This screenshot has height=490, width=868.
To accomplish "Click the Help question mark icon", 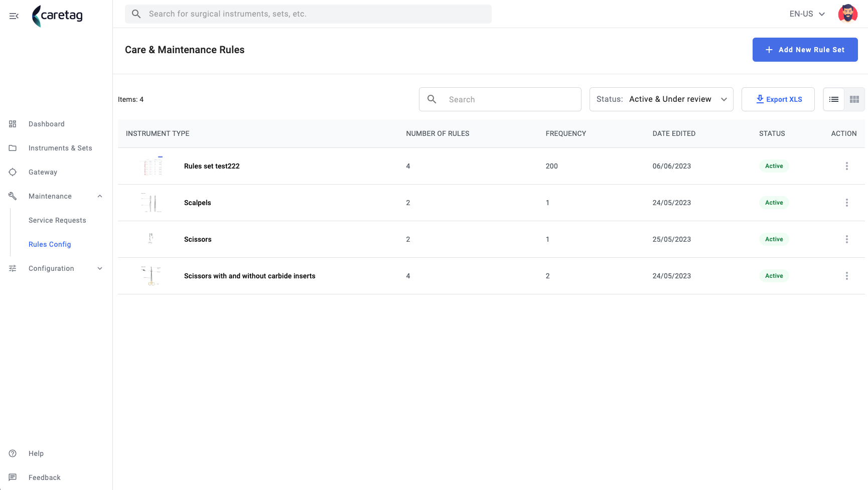I will pyautogui.click(x=13, y=453).
